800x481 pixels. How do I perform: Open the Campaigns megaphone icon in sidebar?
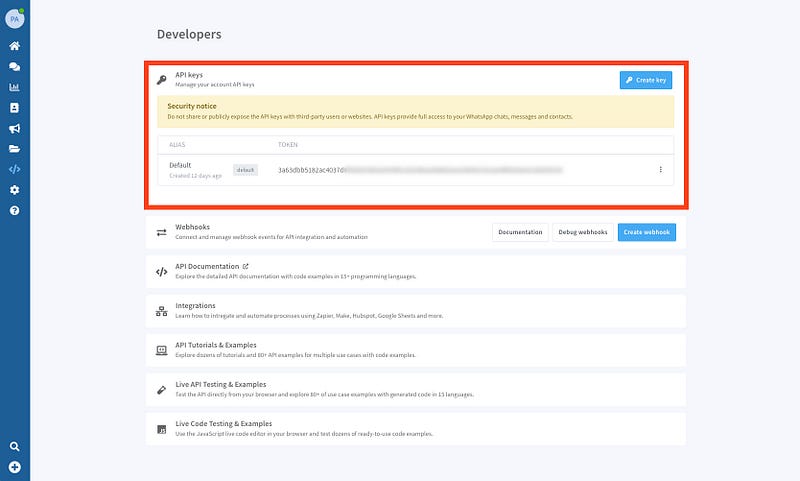point(14,128)
